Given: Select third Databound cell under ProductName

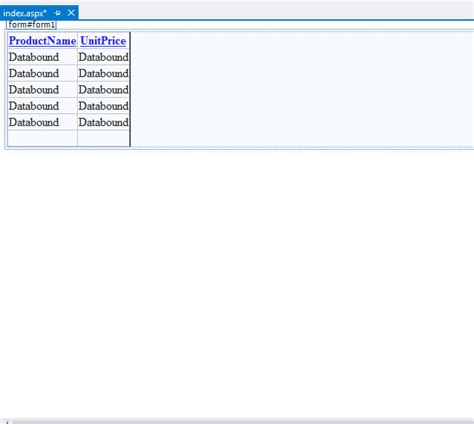Looking at the screenshot, I should [x=43, y=90].
